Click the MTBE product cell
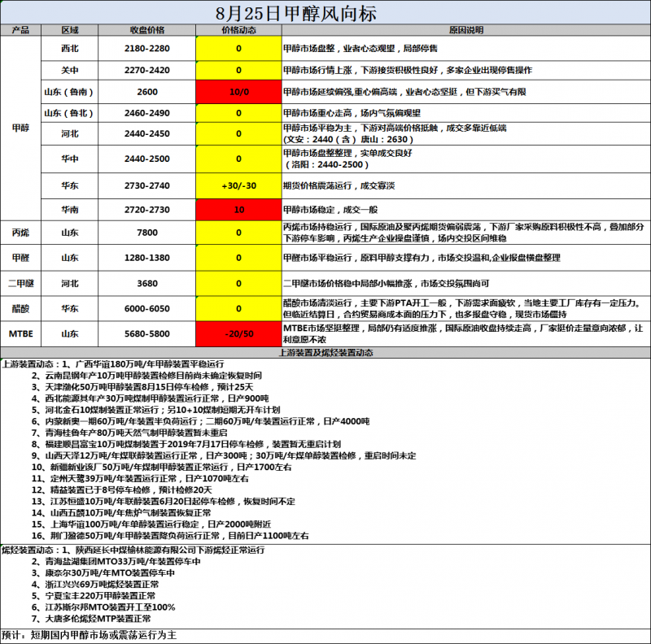 pos(21,333)
